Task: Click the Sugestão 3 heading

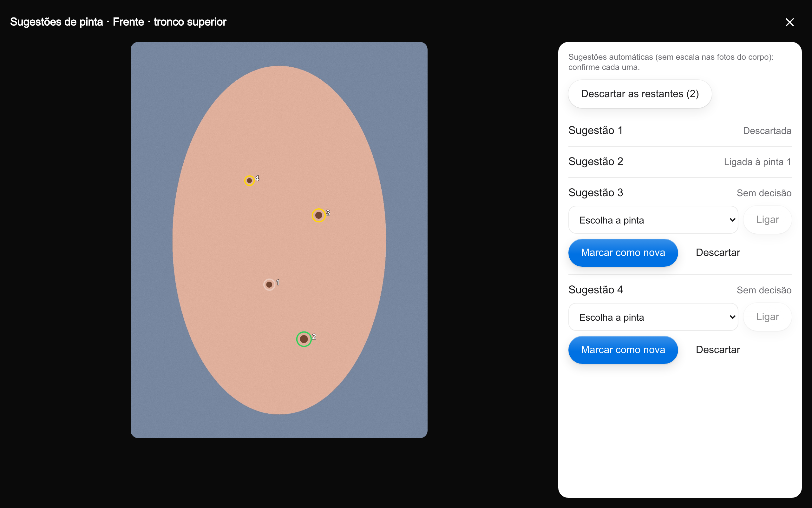Action: pos(596,193)
